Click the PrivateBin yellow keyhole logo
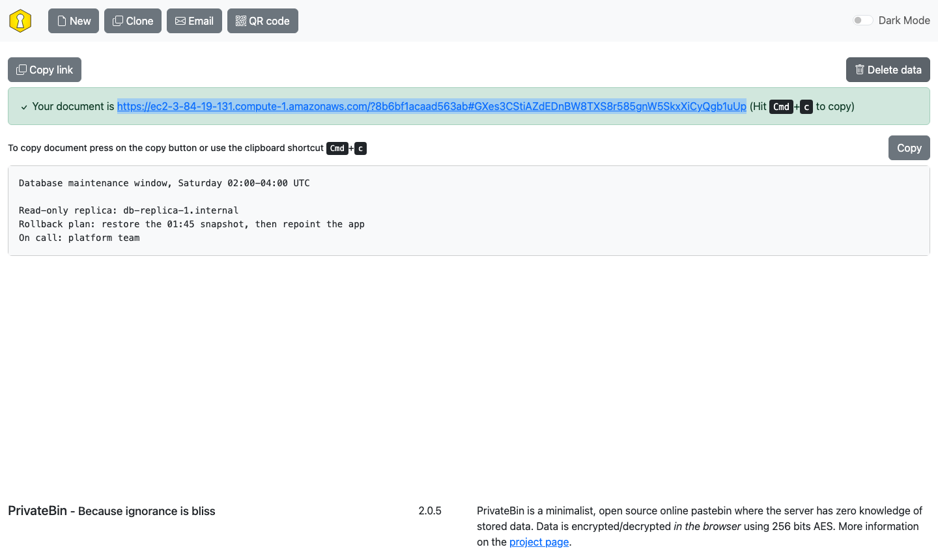The image size is (938, 560). pos(20,21)
